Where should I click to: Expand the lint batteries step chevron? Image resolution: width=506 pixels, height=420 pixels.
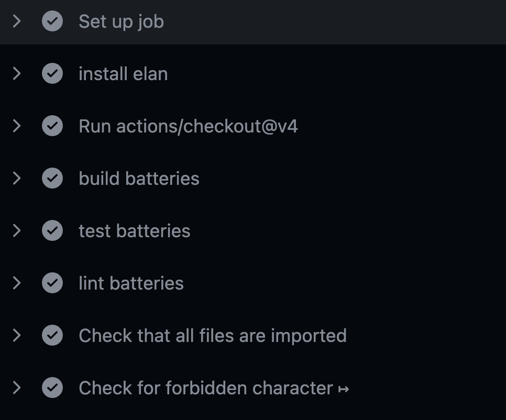tap(17, 283)
